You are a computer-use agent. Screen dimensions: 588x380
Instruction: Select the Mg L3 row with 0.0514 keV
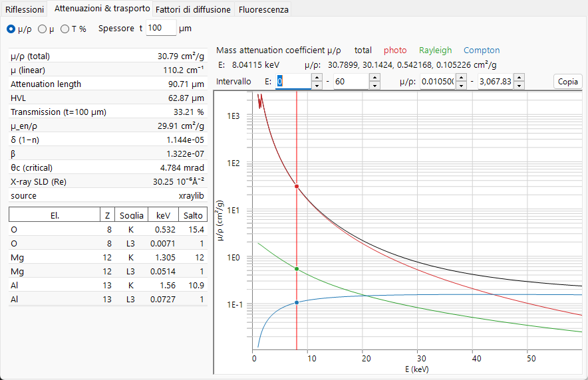[108, 272]
